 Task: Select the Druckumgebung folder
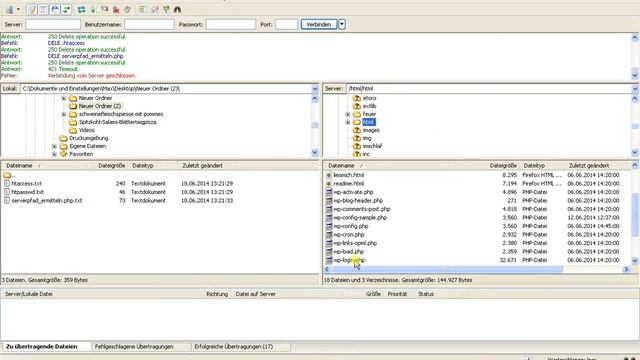(89, 138)
